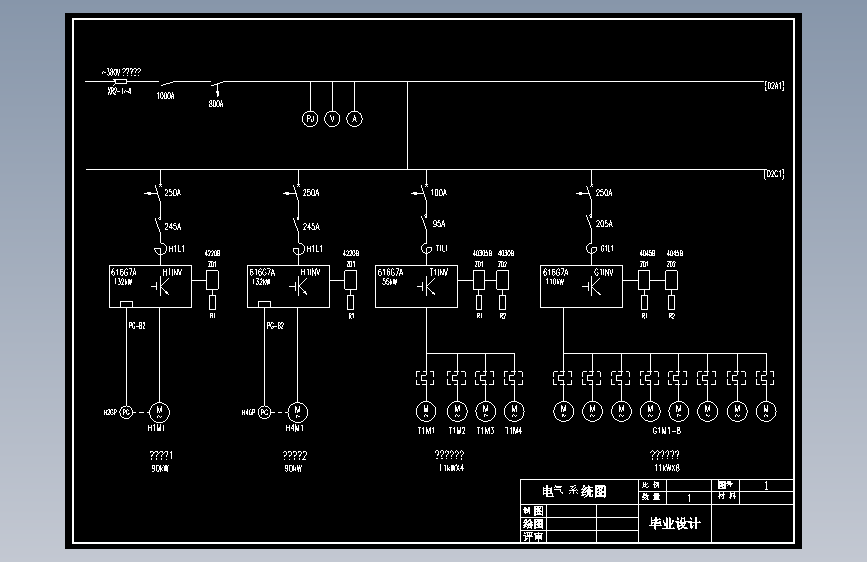
Task: Click the "100A" breaker rating text
Action: pos(438,192)
